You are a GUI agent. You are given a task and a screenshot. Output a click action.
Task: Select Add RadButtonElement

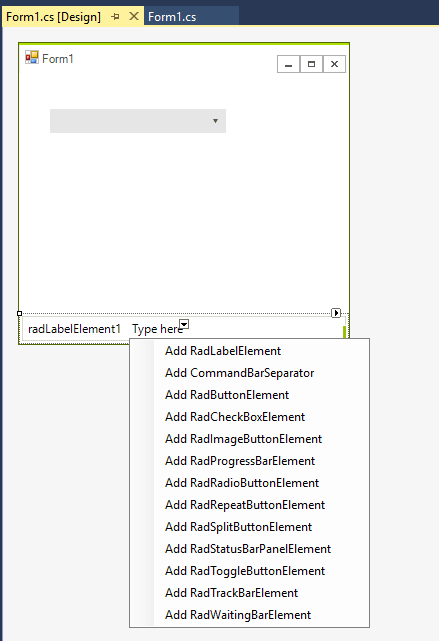coord(249,395)
